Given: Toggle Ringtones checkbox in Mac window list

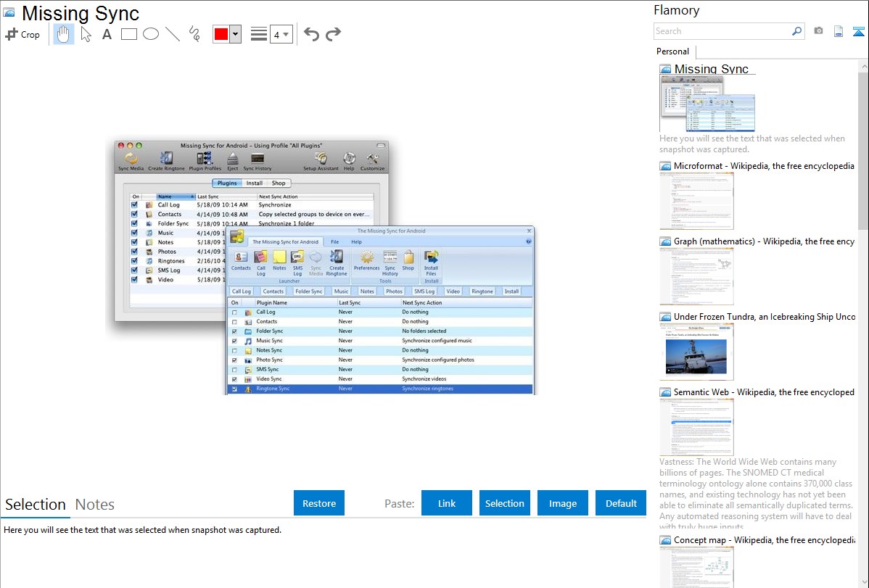Looking at the screenshot, I should click(134, 261).
